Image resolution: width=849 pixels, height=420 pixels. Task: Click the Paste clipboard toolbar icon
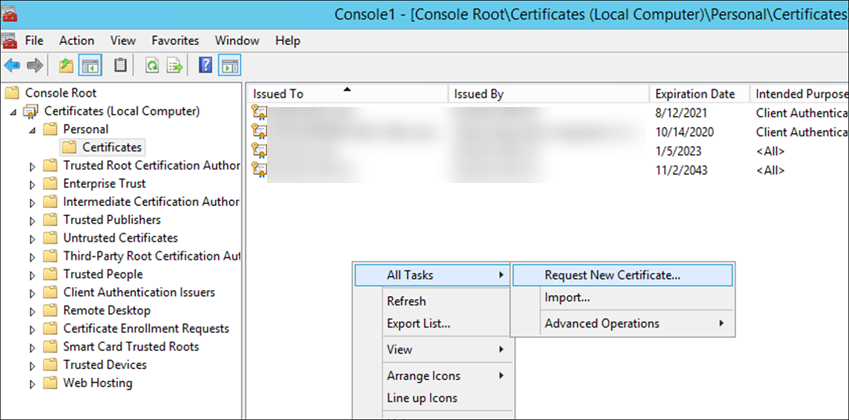120,65
